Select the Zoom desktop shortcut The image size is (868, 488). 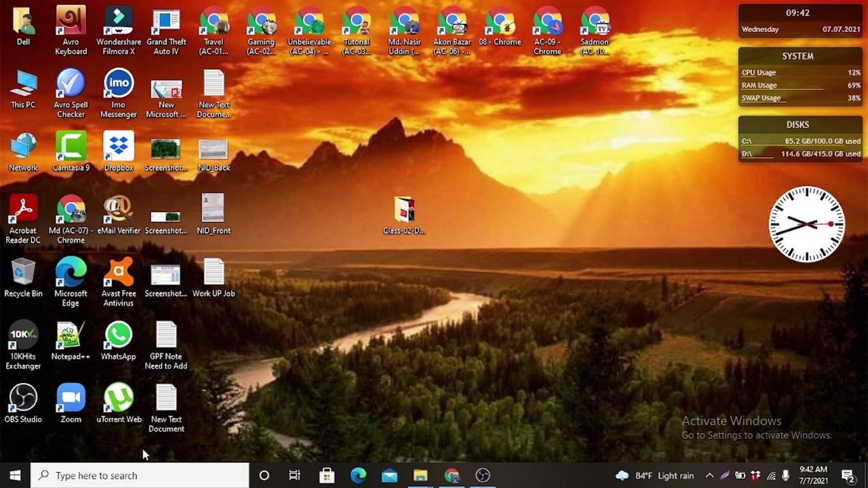click(71, 404)
